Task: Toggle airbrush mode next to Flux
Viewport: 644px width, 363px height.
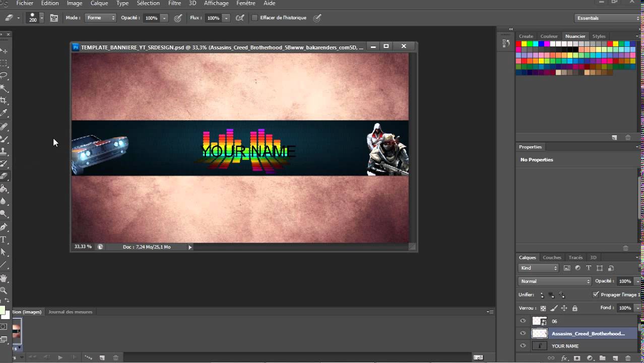Action: [x=240, y=18]
